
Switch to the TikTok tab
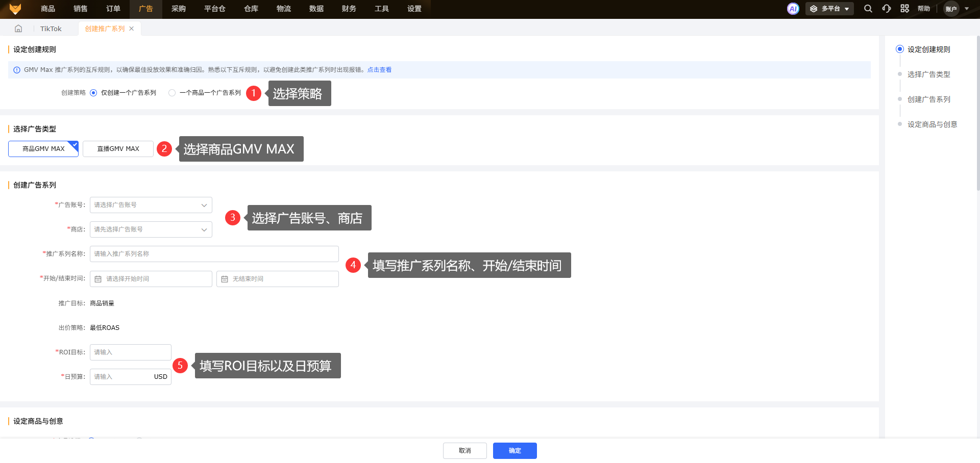[51, 29]
